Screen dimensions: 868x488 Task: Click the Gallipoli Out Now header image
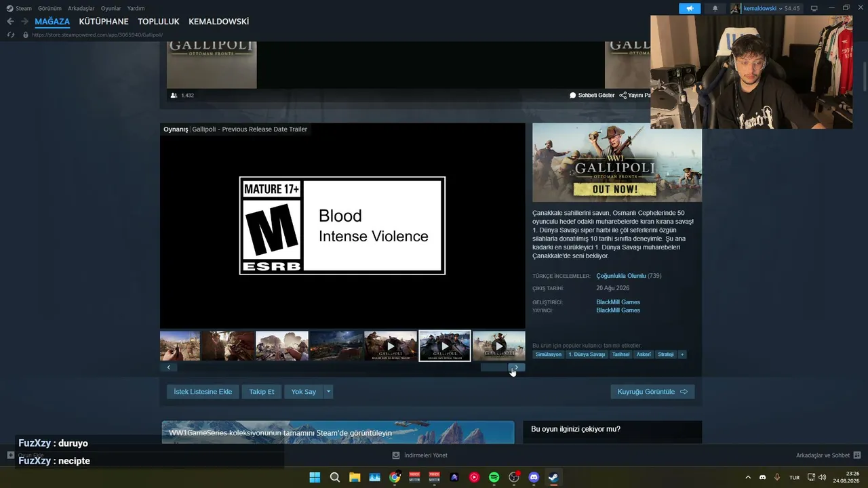[617, 163]
